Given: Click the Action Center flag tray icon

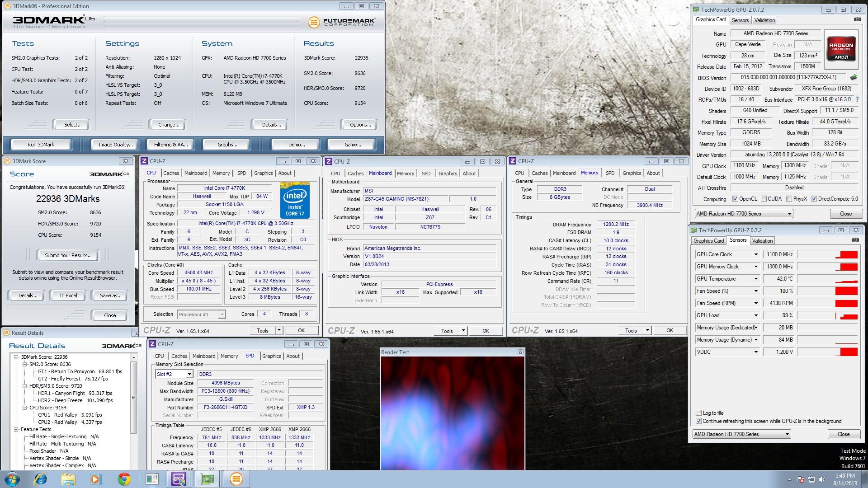Looking at the screenshot, I should [801, 479].
